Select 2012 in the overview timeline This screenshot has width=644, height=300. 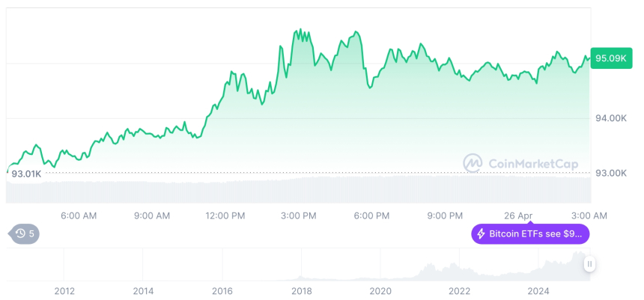[64, 291]
